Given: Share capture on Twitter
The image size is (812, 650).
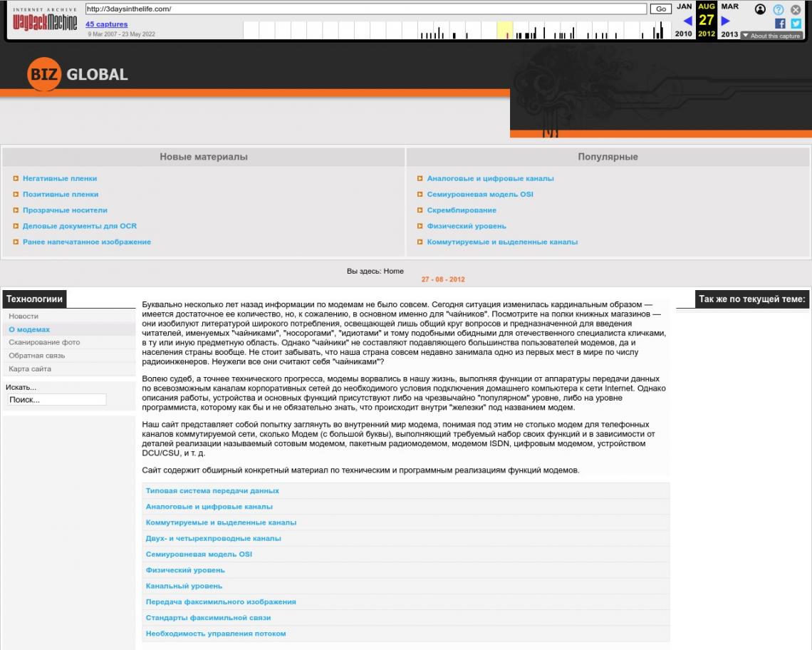Looking at the screenshot, I should 796,24.
